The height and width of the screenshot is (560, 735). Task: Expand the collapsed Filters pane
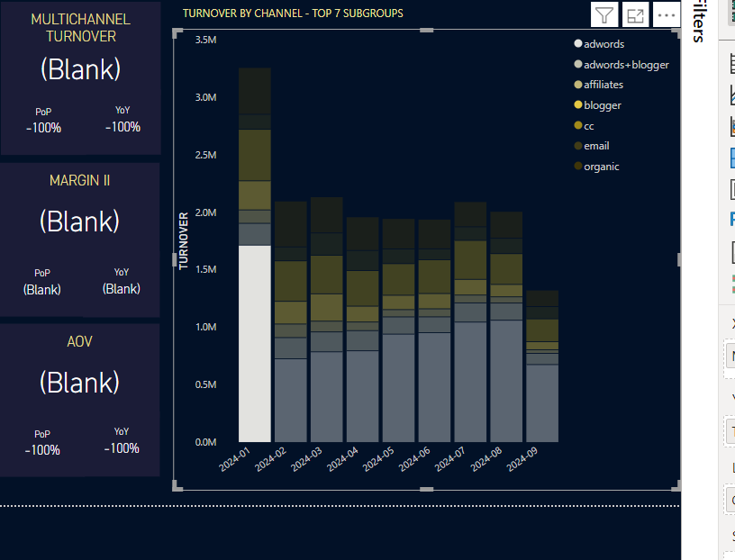[x=698, y=21]
